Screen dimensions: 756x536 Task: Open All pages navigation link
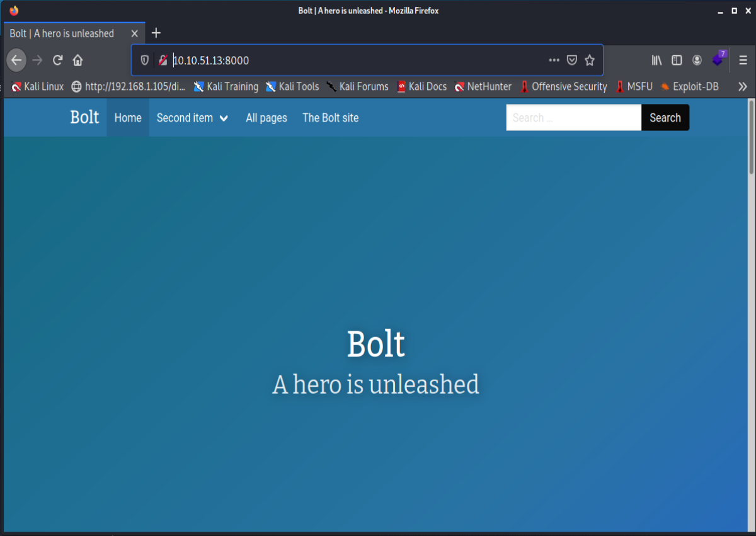click(x=266, y=118)
